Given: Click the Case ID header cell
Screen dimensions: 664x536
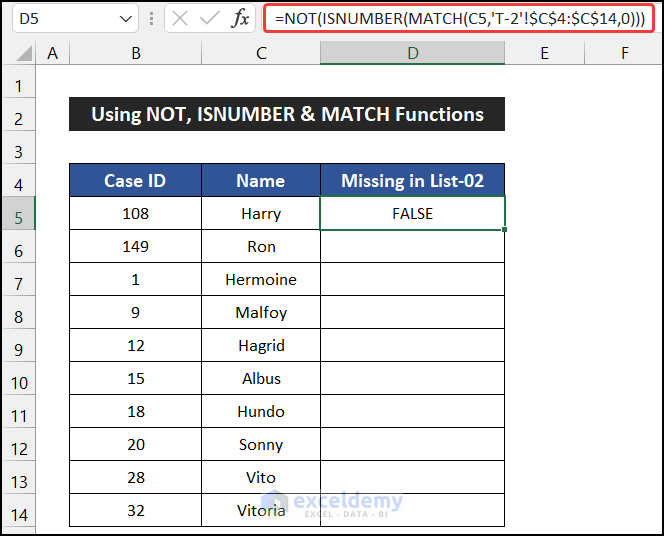Looking at the screenshot, I should (135, 180).
